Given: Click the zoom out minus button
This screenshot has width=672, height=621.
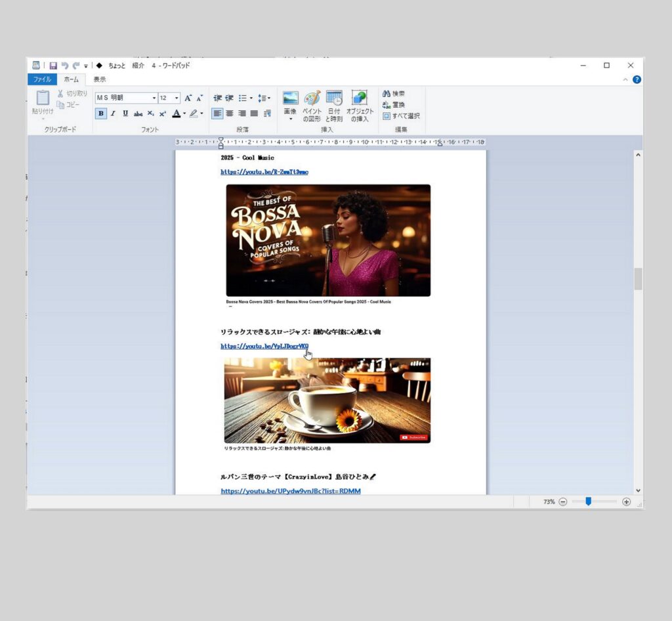Looking at the screenshot, I should point(563,502).
